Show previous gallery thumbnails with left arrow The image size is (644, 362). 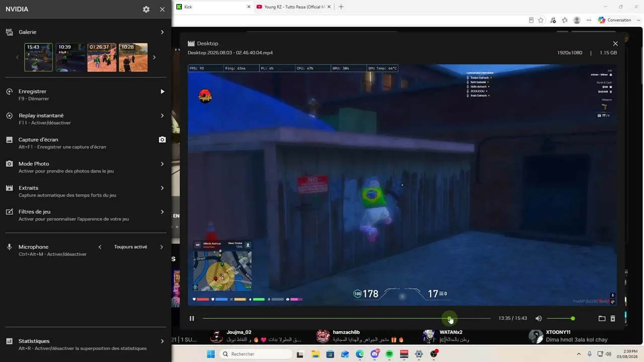pyautogui.click(x=17, y=57)
